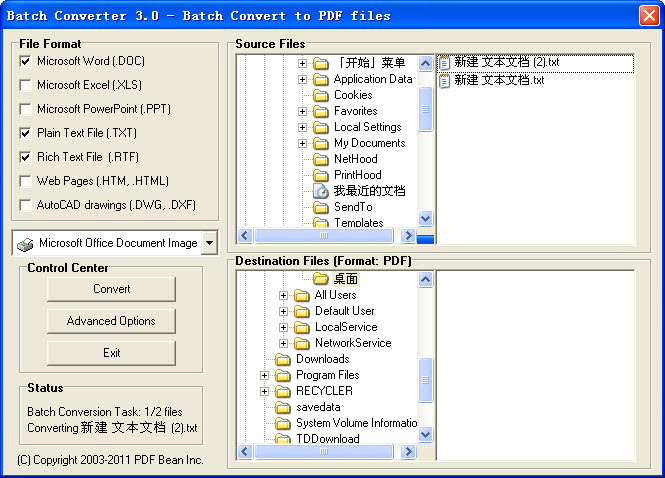
Task: Select the My Documents folder in source tree
Action: pyautogui.click(x=369, y=143)
